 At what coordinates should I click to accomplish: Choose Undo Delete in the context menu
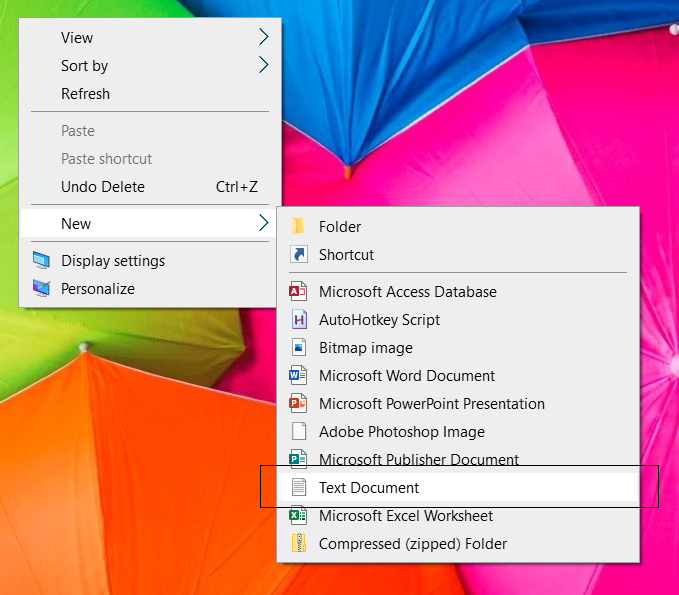[x=150, y=187]
